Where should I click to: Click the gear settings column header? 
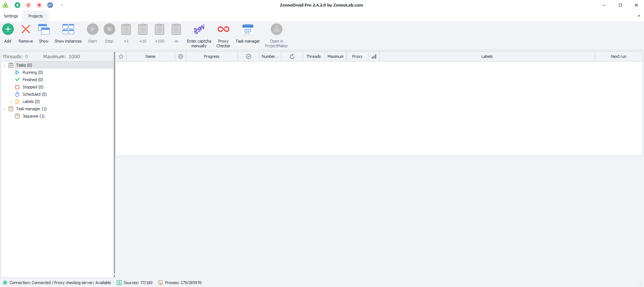coord(181,56)
